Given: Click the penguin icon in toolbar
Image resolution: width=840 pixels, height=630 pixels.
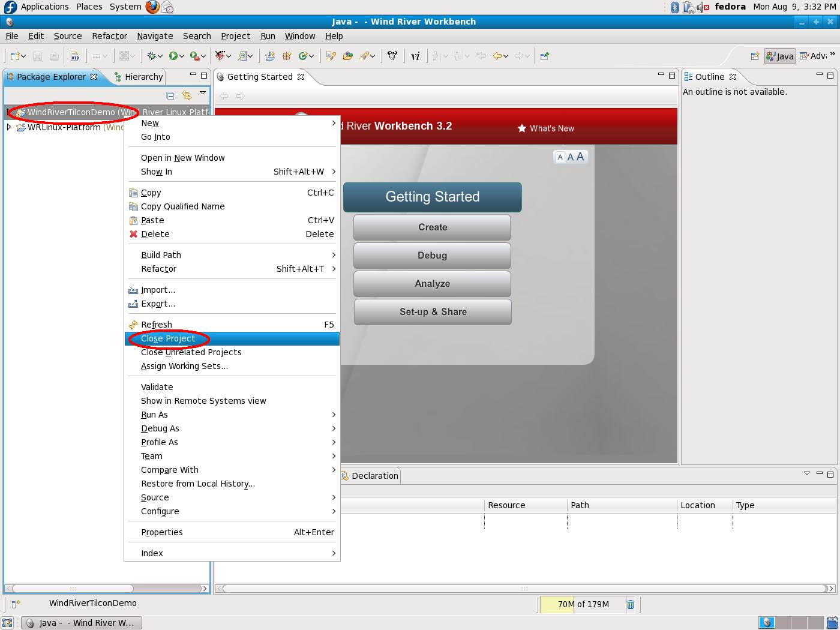Looking at the screenshot, I should (392, 56).
